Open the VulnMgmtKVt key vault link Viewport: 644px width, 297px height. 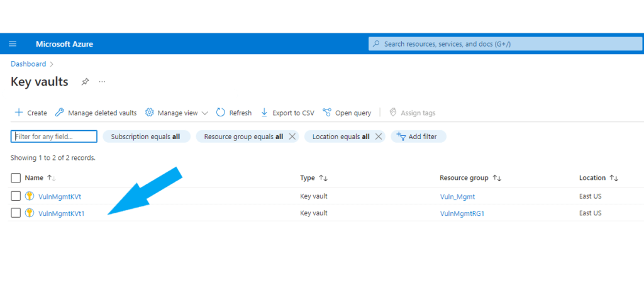tap(60, 196)
